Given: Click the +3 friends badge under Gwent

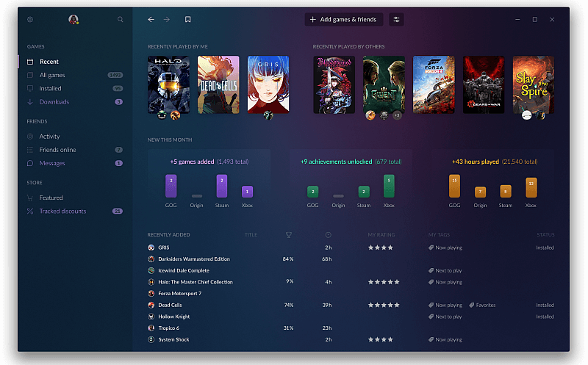Looking at the screenshot, I should tap(397, 115).
